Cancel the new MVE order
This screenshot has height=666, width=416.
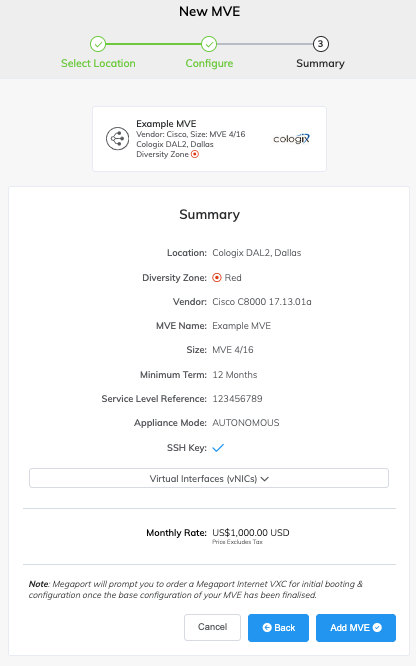point(212,627)
